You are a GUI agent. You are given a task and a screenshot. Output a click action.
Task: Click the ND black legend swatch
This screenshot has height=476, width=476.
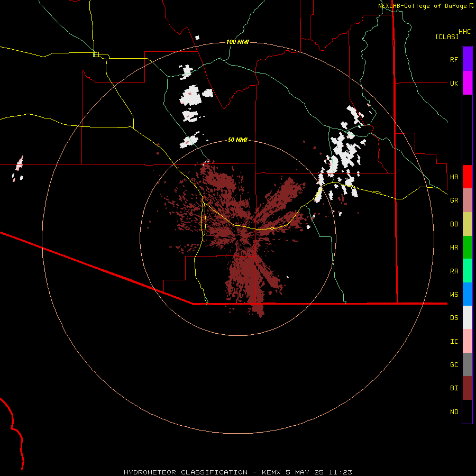click(467, 411)
